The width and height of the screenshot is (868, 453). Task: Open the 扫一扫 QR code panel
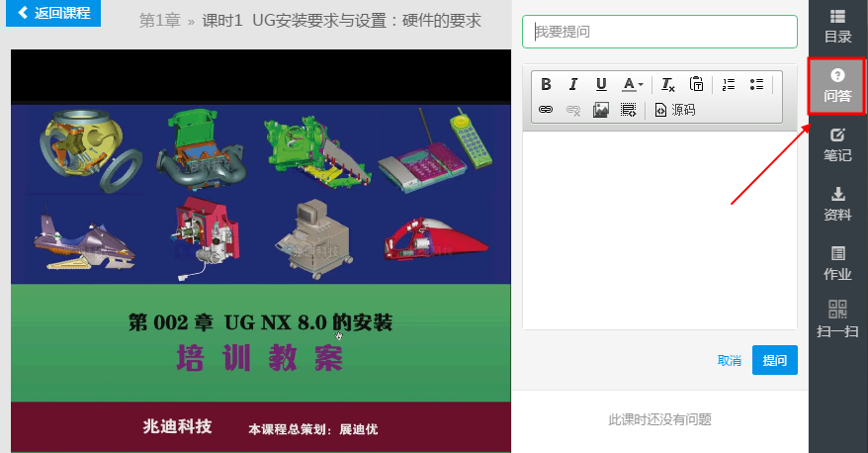coord(837,319)
